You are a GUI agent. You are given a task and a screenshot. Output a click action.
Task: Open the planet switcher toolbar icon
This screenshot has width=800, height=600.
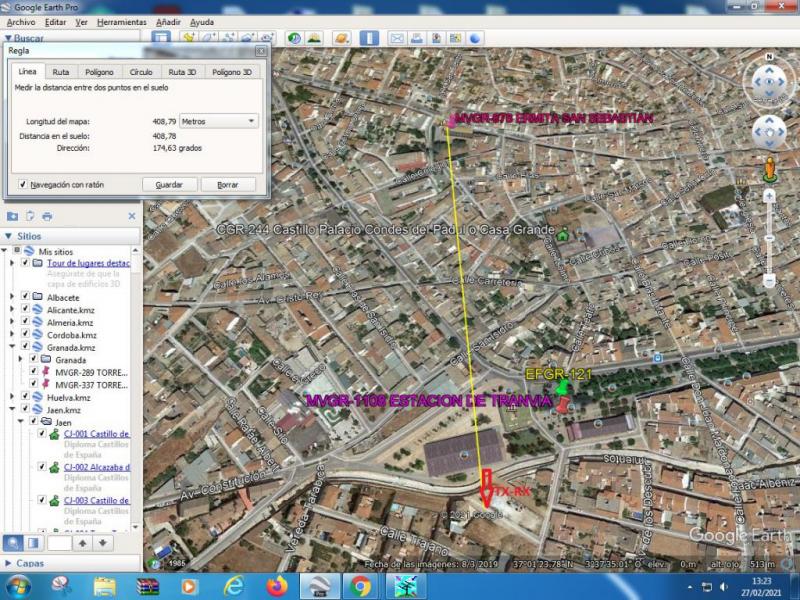click(x=341, y=38)
